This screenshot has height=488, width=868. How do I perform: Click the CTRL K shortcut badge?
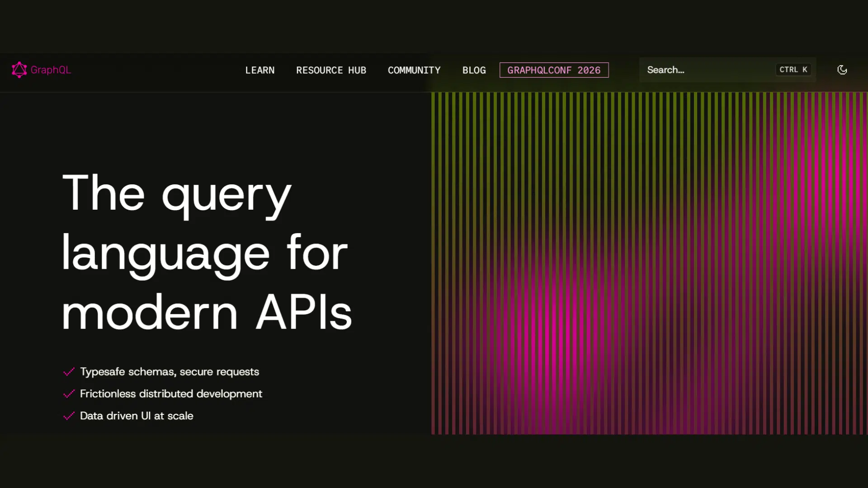pyautogui.click(x=793, y=70)
